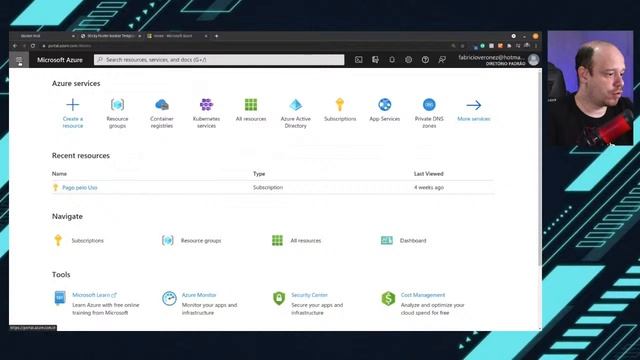Switch to the Home - Microsoft Azure tab
Image resolution: width=640 pixels, height=360 pixels.
coord(177,36)
